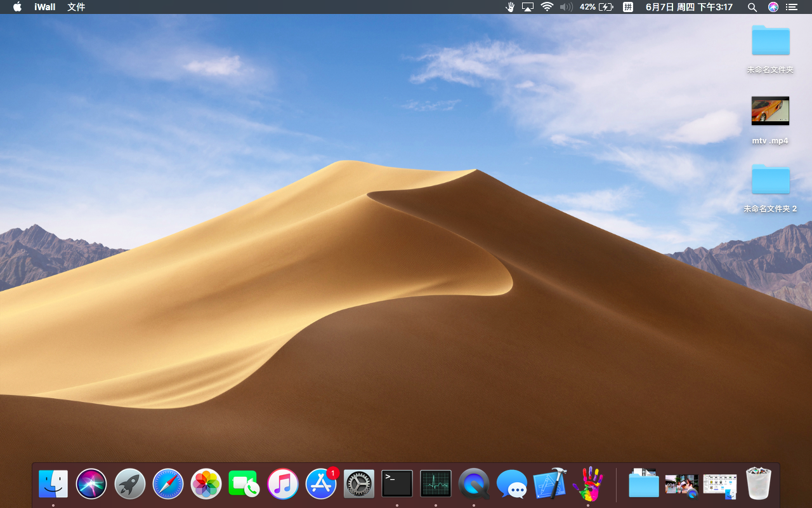
Task: Open Safari from the Dock
Action: click(x=167, y=484)
